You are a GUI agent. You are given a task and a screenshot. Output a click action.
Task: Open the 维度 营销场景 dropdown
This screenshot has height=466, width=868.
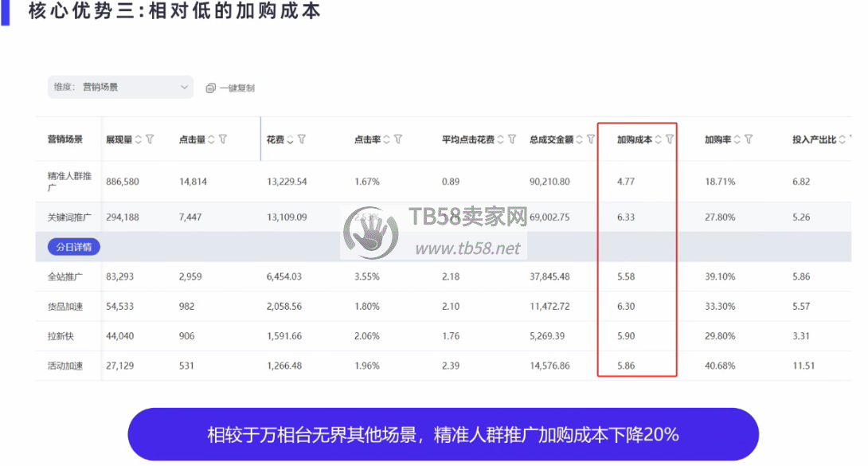(120, 88)
